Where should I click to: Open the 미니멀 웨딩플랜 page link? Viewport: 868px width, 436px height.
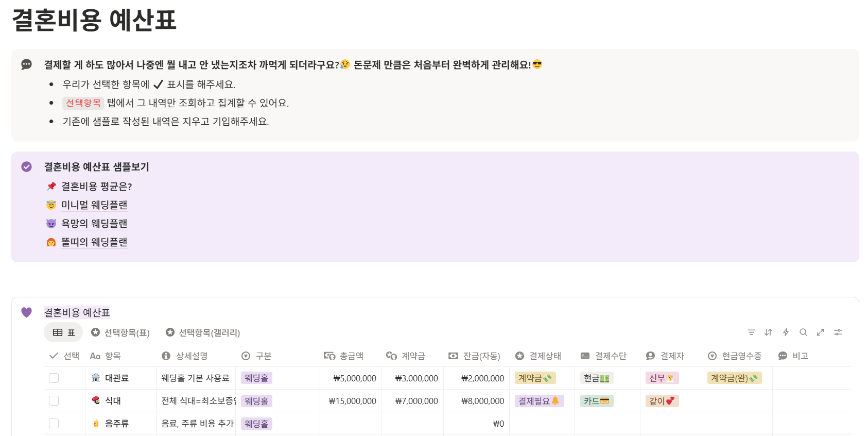94,205
